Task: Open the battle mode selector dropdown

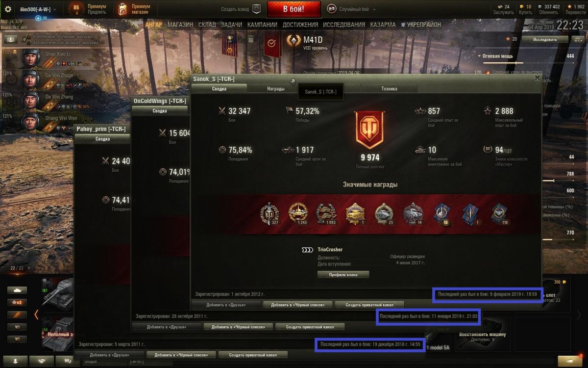Action: coord(354,9)
